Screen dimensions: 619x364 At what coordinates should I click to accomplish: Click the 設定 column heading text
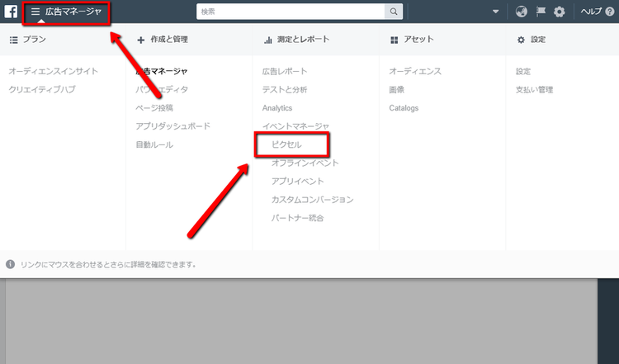pyautogui.click(x=538, y=40)
